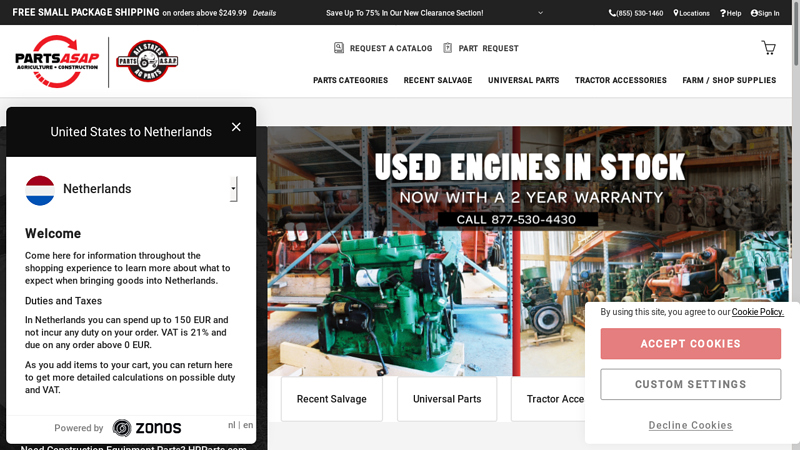This screenshot has height=450, width=800.
Task: Switch popup language to nl
Action: tap(231, 425)
